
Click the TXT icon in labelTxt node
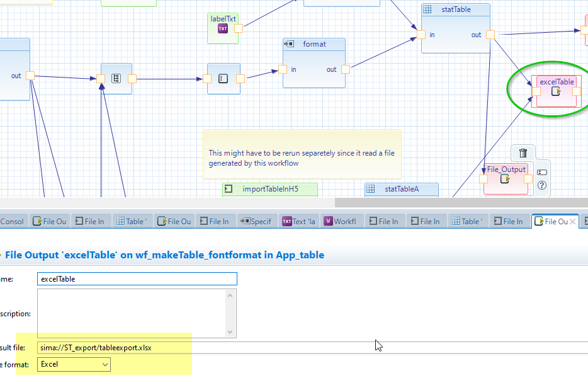(x=223, y=29)
